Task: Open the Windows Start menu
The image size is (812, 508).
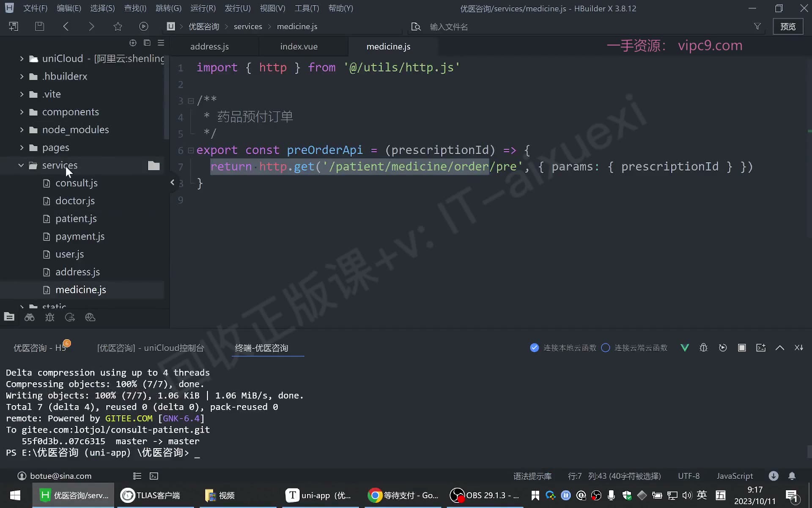Action: tap(15, 495)
